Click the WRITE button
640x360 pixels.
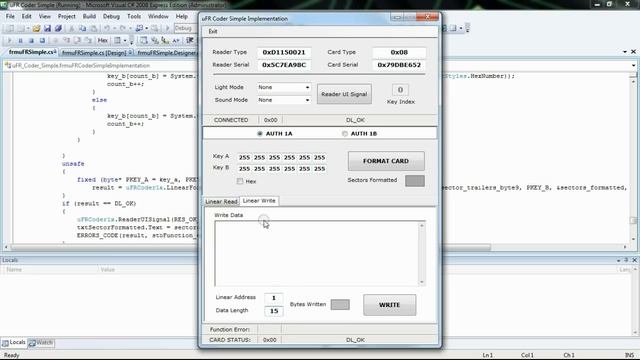[x=390, y=305]
